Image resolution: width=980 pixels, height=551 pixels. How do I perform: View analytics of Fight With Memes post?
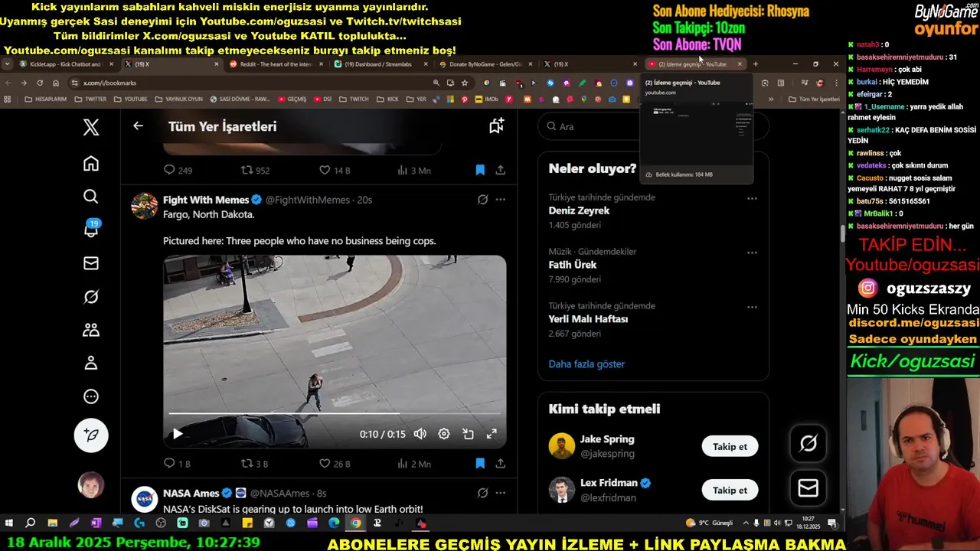click(413, 464)
